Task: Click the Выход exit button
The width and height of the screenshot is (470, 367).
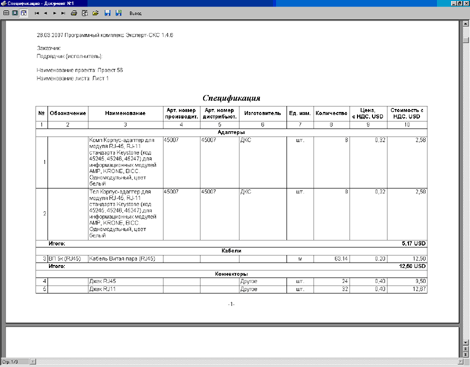Action: pyautogui.click(x=135, y=13)
